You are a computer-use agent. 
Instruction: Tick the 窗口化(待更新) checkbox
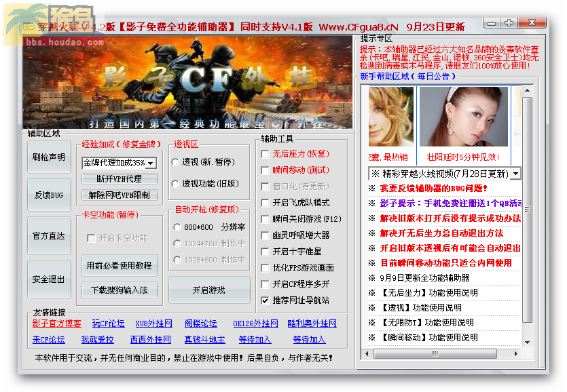[265, 187]
